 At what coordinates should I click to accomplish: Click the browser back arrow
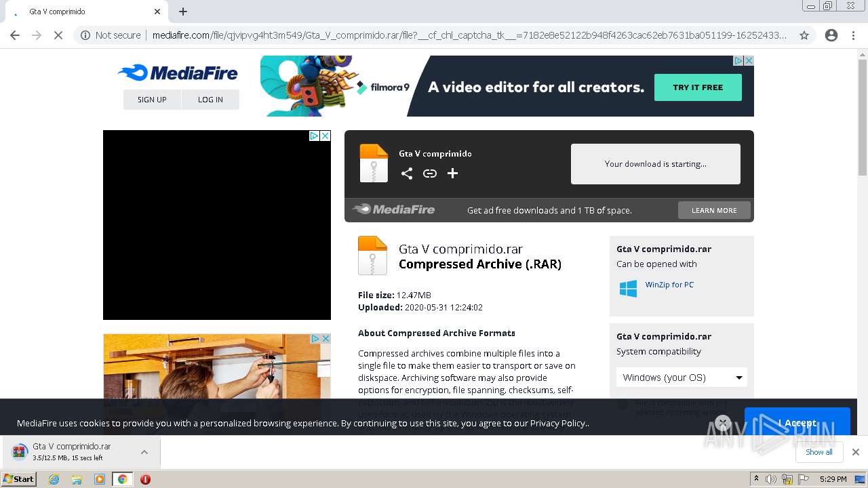pos(15,35)
